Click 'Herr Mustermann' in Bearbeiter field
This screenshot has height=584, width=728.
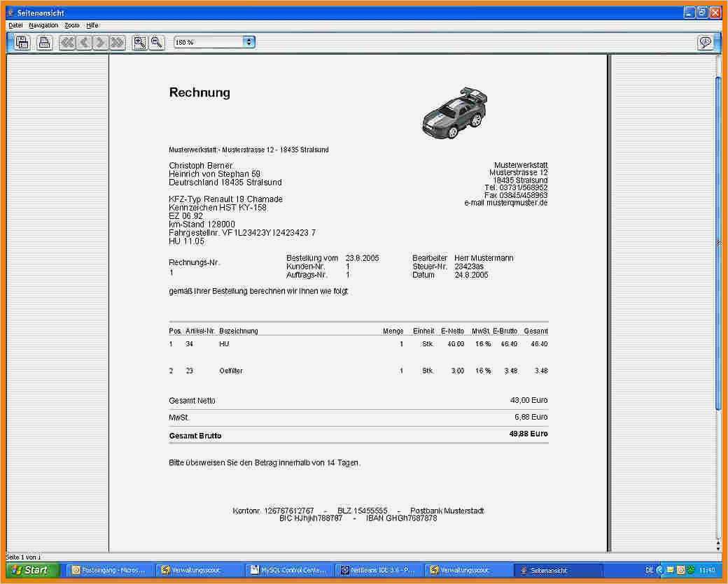click(x=484, y=258)
